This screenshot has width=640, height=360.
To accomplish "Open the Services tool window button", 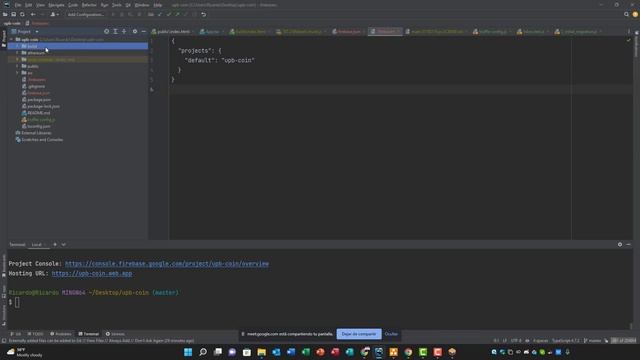I will 115,334.
